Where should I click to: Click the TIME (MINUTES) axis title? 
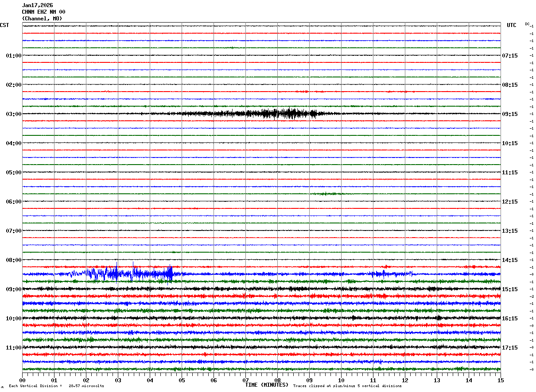[267, 385]
